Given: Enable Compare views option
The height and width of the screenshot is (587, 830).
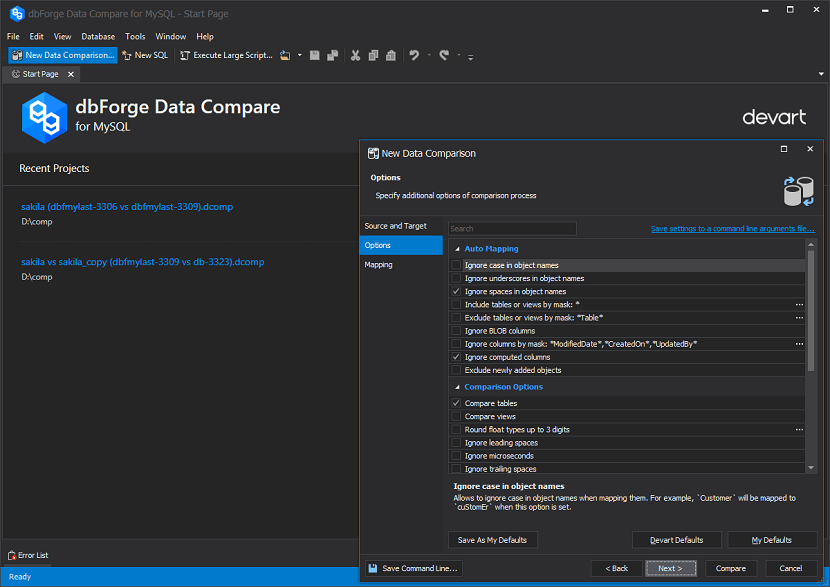Looking at the screenshot, I should pyautogui.click(x=456, y=417).
